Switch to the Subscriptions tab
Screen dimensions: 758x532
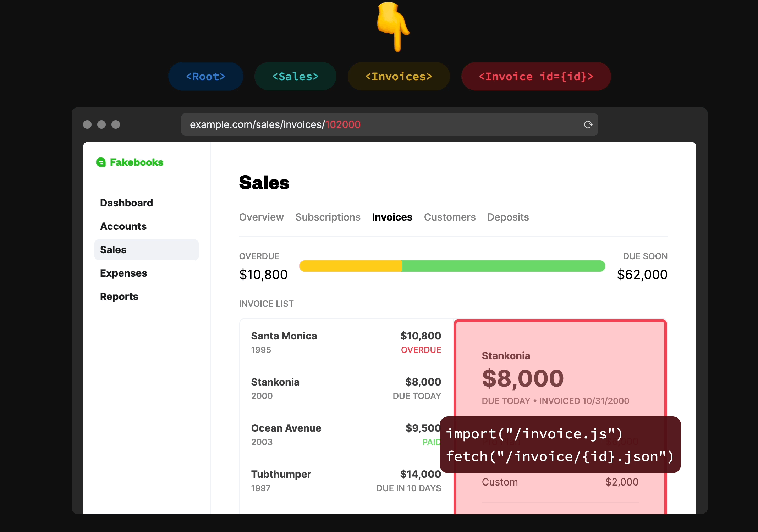pyautogui.click(x=328, y=217)
